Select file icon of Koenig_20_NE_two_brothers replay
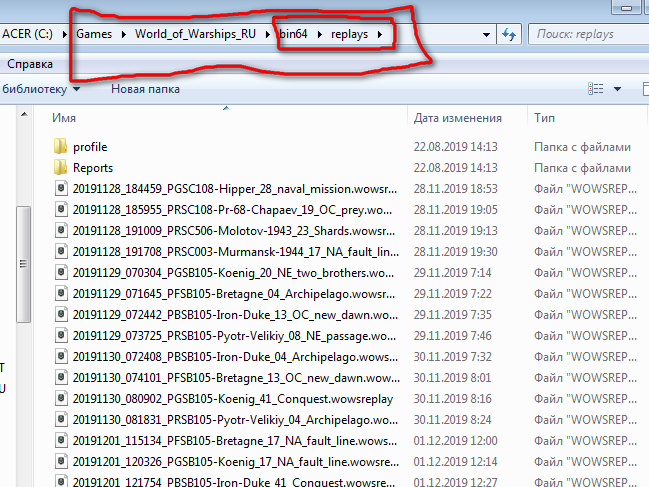The width and height of the screenshot is (649, 487). click(x=61, y=272)
